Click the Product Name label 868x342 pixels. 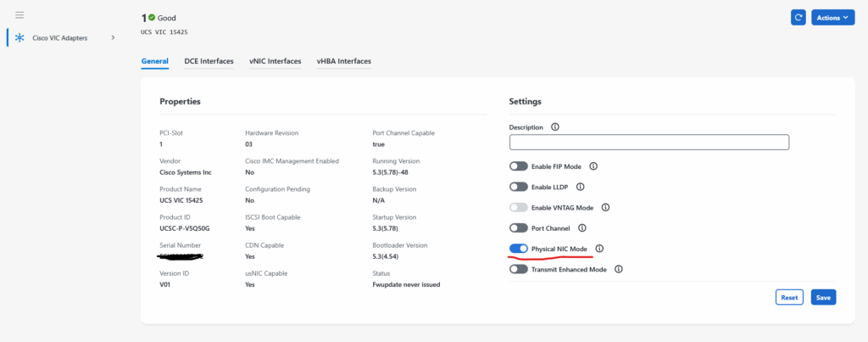coord(180,189)
